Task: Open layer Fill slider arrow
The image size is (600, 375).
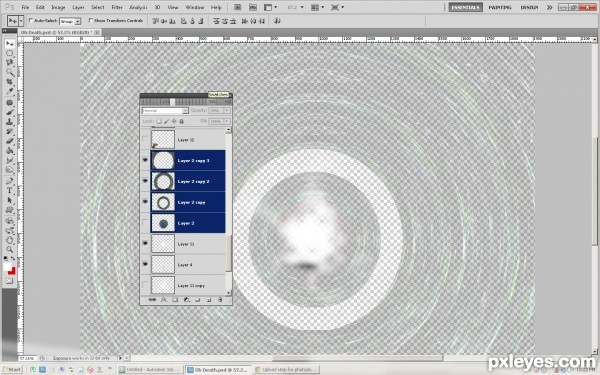Action: pyautogui.click(x=227, y=121)
